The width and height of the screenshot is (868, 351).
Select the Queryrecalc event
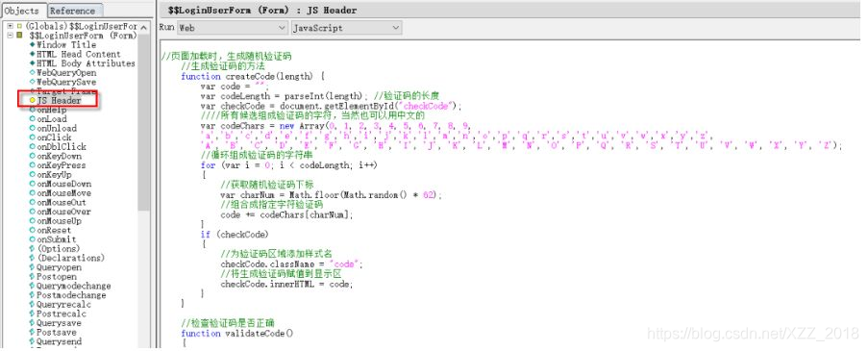[x=63, y=305]
